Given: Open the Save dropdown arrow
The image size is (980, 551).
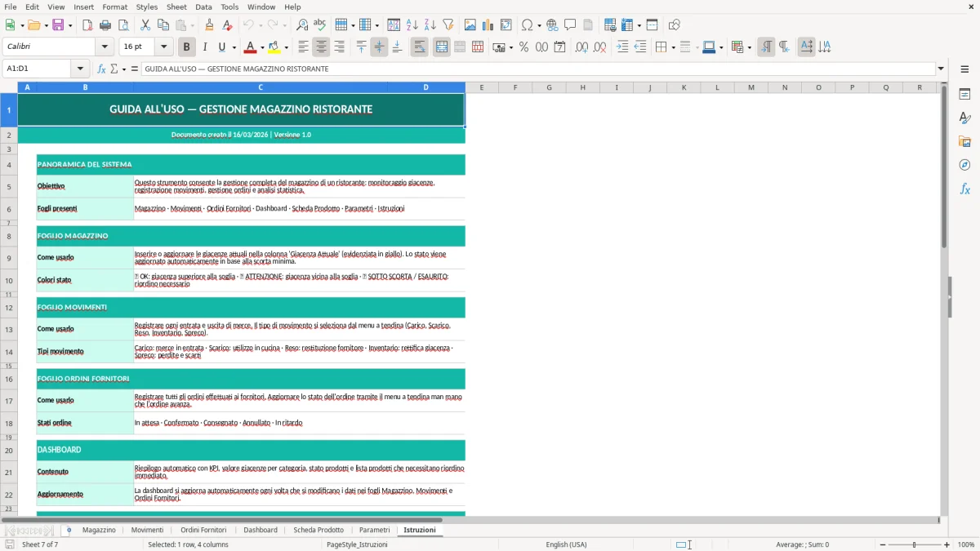Looking at the screenshot, I should 70,25.
